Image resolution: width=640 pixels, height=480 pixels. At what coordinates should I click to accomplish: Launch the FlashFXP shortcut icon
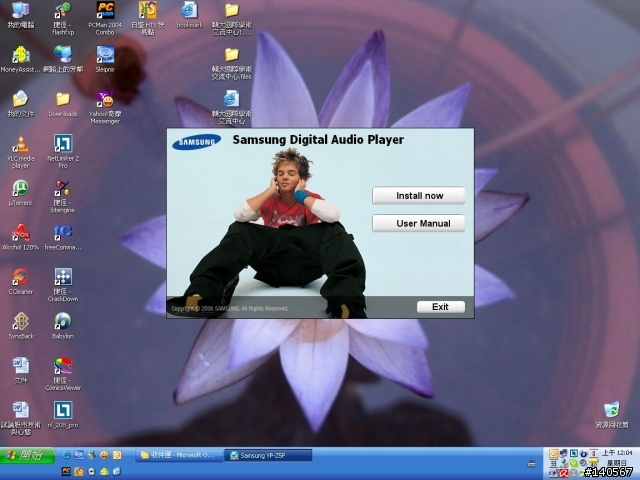[x=63, y=18]
